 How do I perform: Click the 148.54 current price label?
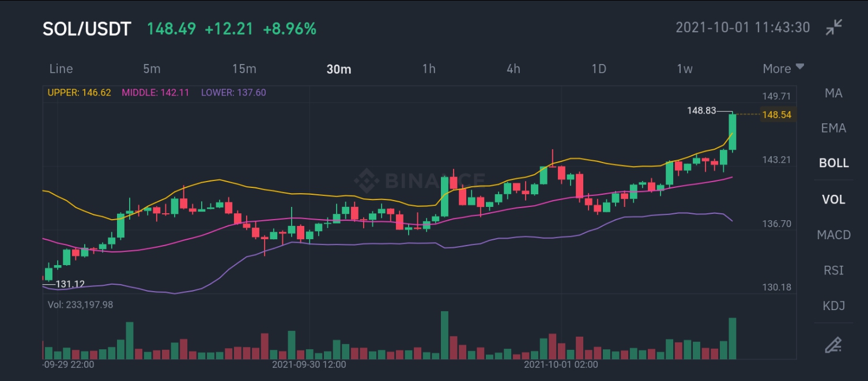[x=776, y=115]
